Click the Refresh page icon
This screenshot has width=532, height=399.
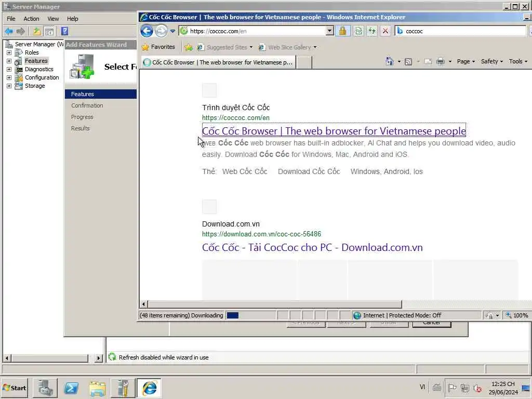click(372, 31)
